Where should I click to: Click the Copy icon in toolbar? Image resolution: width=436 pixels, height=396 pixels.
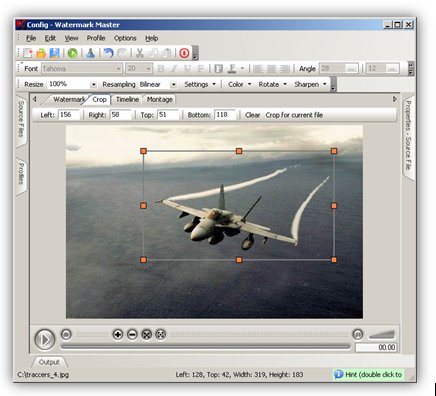(x=153, y=53)
